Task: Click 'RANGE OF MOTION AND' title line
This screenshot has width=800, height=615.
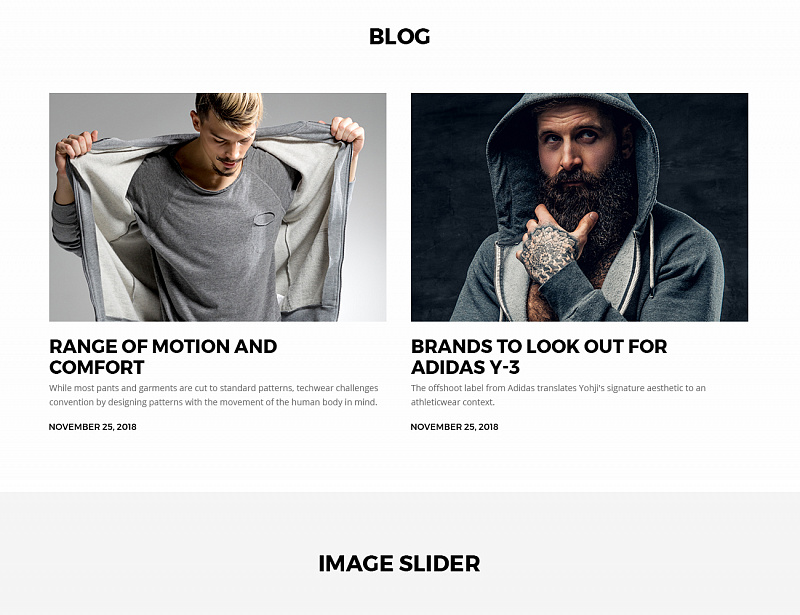Action: pyautogui.click(x=163, y=347)
